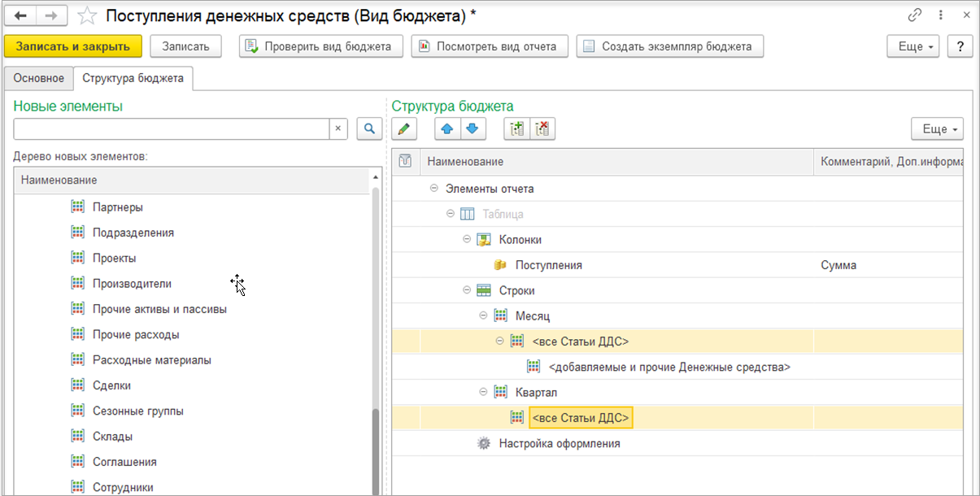Image resolution: width=980 pixels, height=496 pixels.
Task: Click the delete element icon with red cross
Action: pos(542,128)
